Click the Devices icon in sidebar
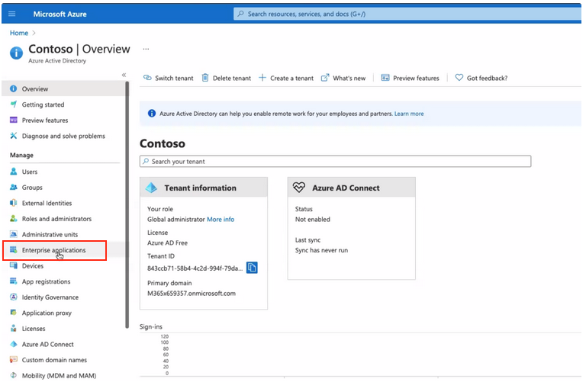The image size is (586, 392). pos(14,265)
